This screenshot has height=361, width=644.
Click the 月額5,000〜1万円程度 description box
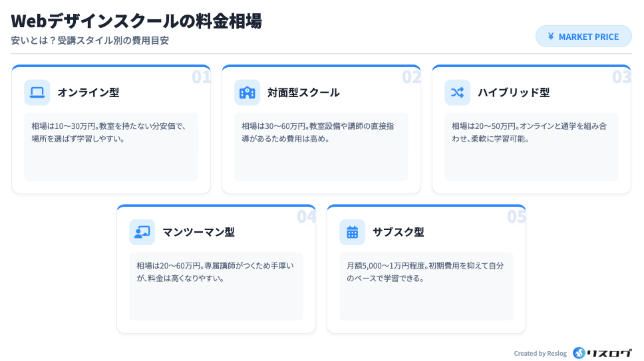[426, 286]
